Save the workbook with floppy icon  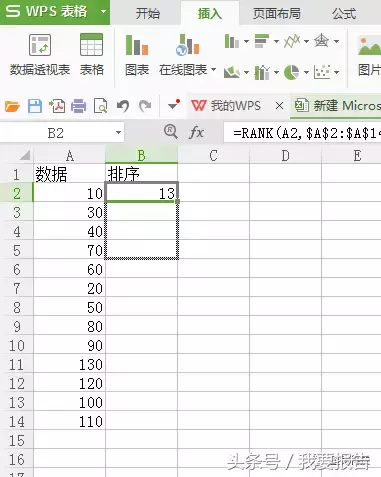35,106
